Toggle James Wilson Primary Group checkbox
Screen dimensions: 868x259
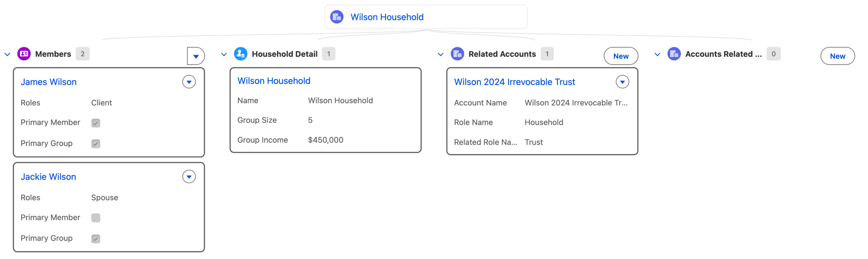pos(96,144)
